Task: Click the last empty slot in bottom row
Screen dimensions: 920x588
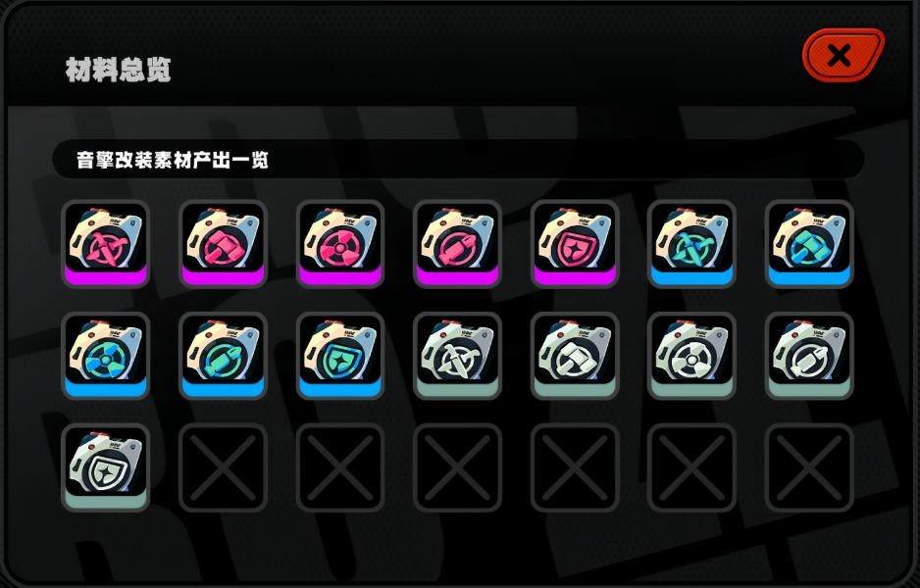Action: [809, 467]
